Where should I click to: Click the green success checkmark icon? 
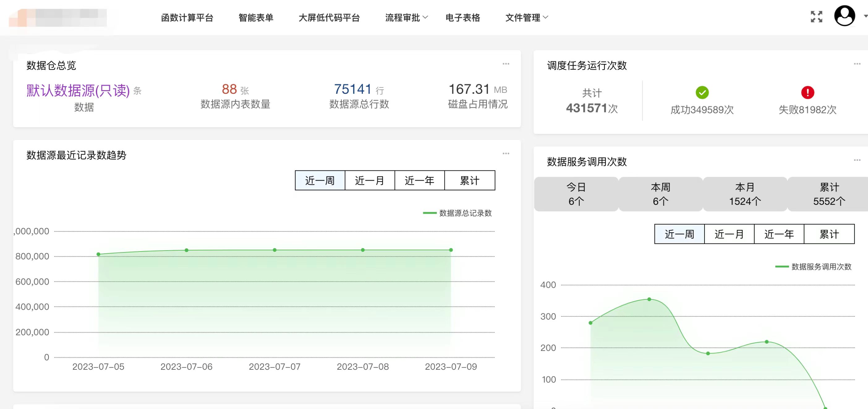pos(702,92)
